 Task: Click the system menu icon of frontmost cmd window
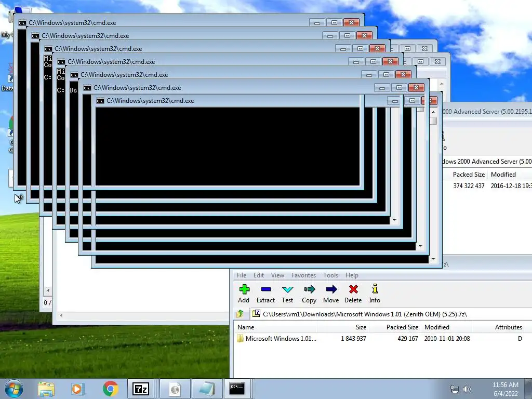coord(100,101)
